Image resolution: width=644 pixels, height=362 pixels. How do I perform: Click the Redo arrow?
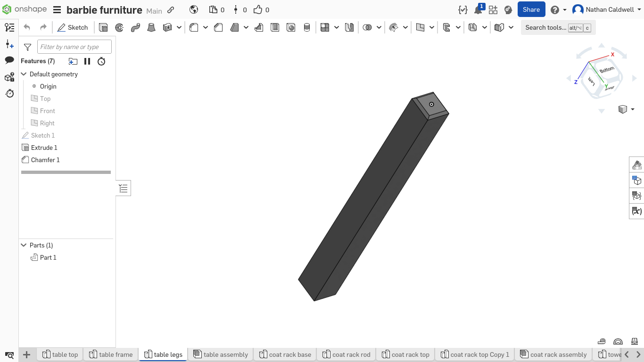43,27
